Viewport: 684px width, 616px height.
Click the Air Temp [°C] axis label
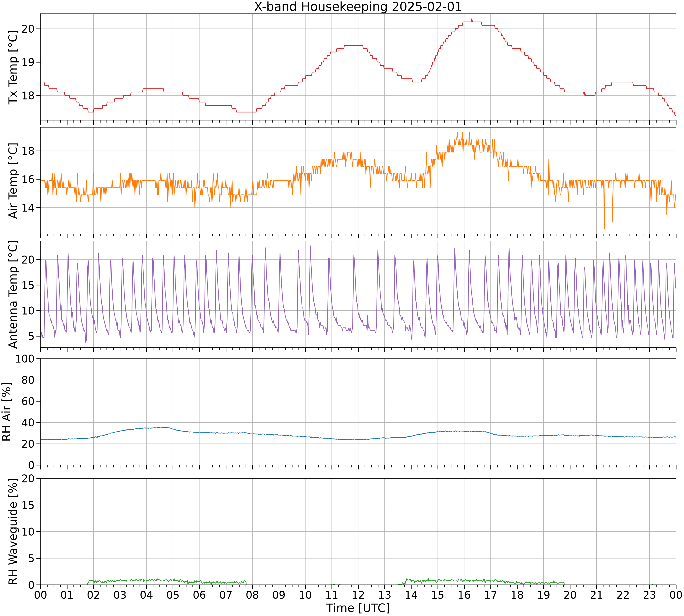pyautogui.click(x=13, y=180)
